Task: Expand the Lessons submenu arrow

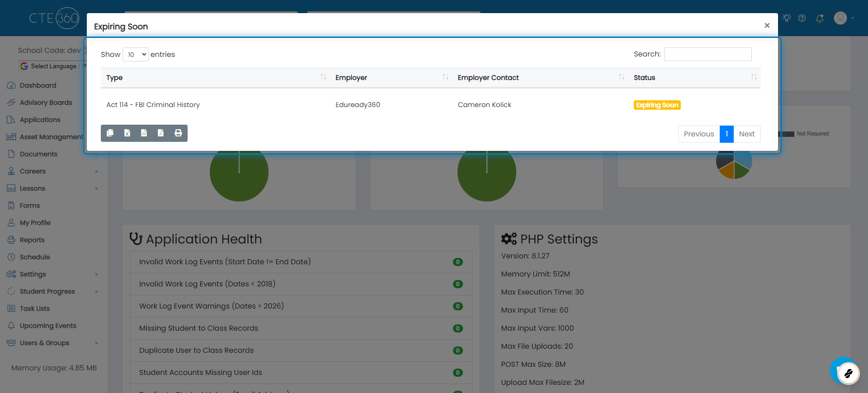Action: (97, 188)
